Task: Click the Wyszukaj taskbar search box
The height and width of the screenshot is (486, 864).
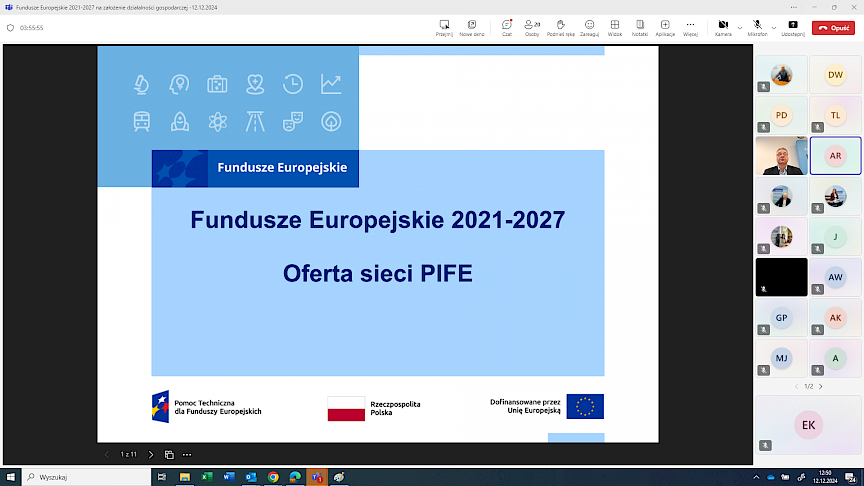Action: 87,477
